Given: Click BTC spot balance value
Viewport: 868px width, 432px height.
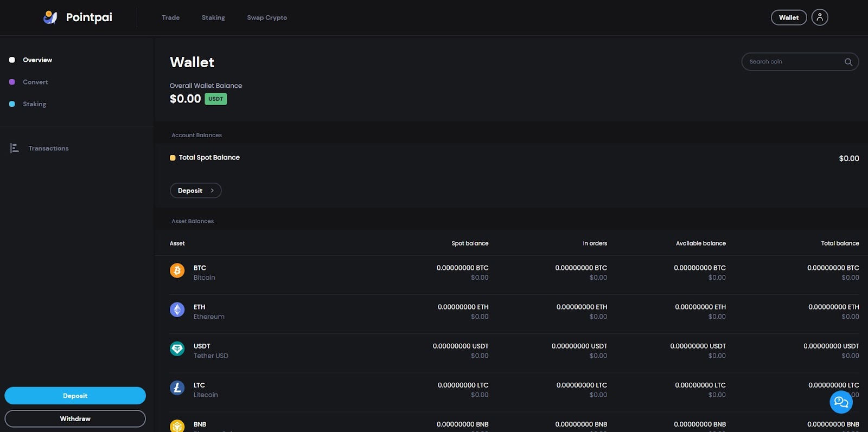Looking at the screenshot, I should pos(463,268).
